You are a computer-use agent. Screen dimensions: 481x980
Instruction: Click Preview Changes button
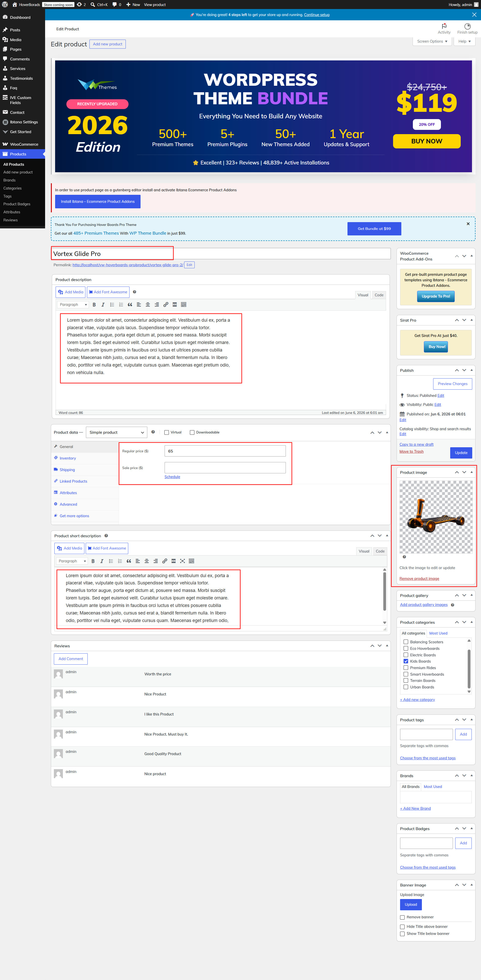452,384
